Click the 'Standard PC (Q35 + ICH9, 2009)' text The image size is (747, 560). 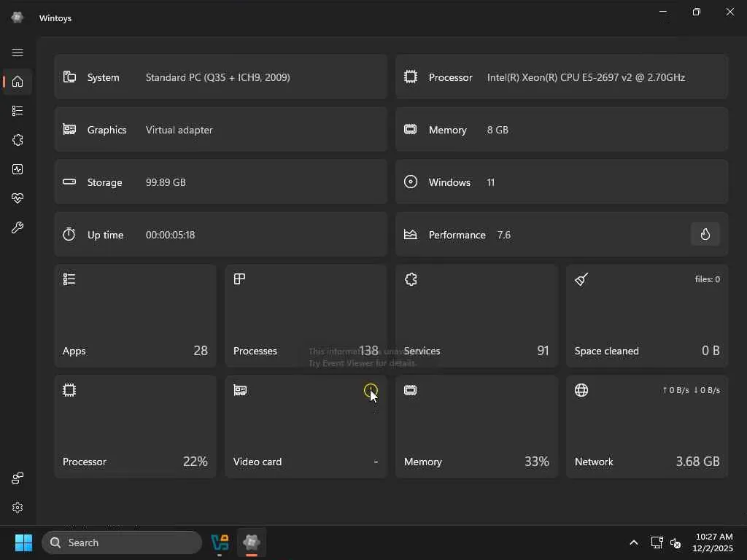pyautogui.click(x=217, y=77)
